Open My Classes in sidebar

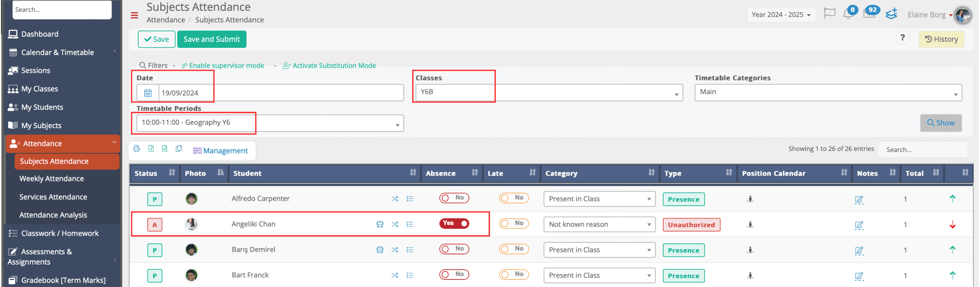click(x=39, y=89)
